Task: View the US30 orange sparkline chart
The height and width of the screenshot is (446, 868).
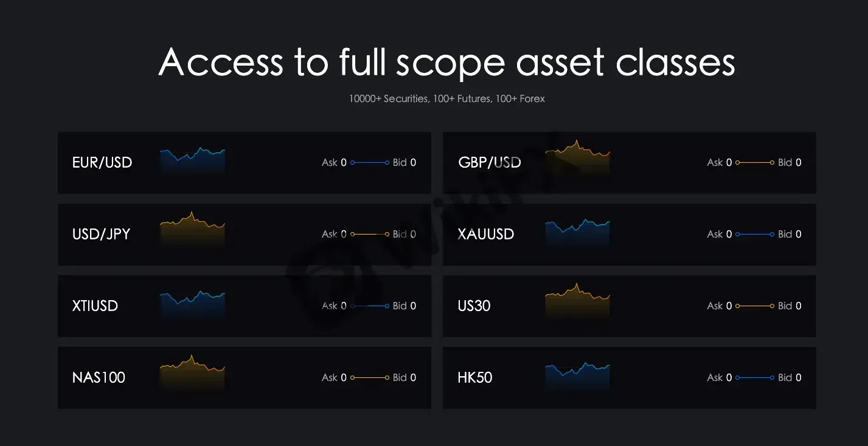Action: click(x=577, y=301)
